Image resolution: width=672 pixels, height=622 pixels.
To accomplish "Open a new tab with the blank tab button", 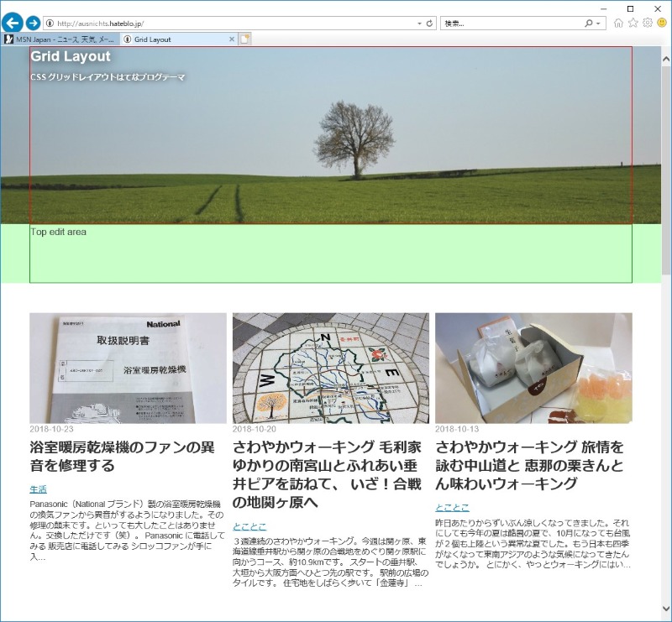I will coord(244,39).
